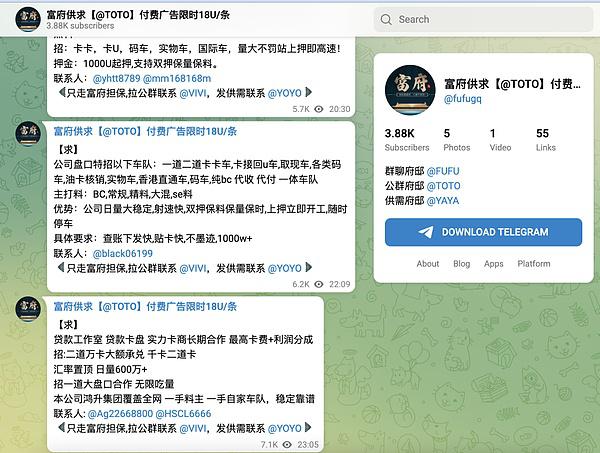The image size is (600, 453).
Task: Open the @Ag22668800 contact link
Action: [x=120, y=414]
